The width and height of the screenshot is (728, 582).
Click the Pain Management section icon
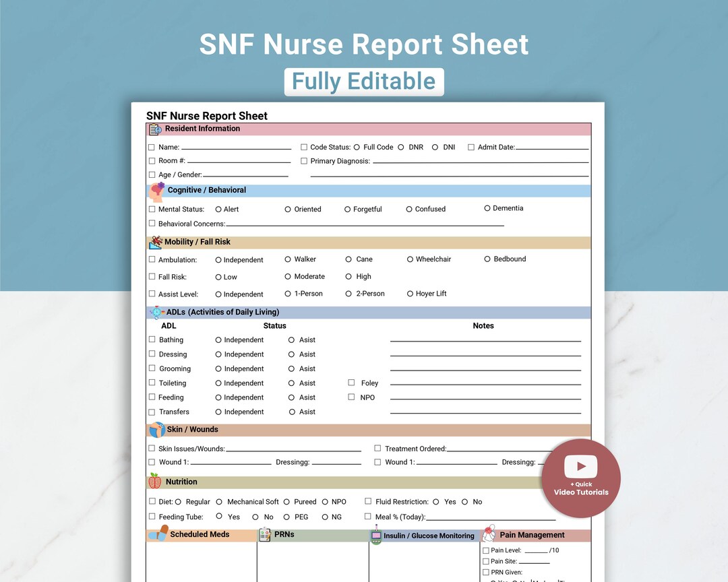(x=487, y=534)
